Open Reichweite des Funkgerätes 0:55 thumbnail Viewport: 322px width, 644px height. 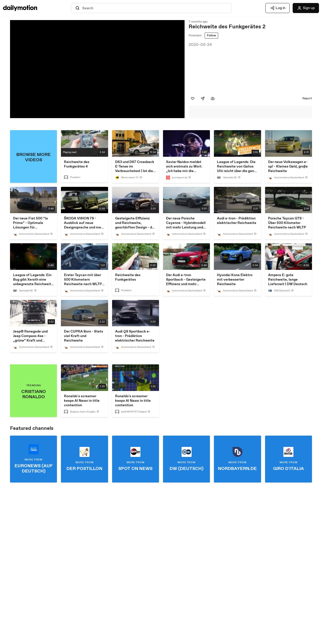pos(135,257)
